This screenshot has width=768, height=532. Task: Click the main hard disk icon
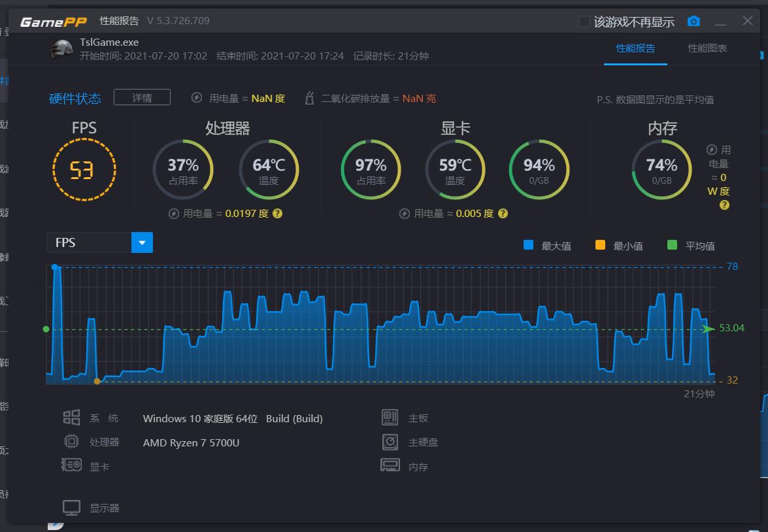(x=390, y=442)
